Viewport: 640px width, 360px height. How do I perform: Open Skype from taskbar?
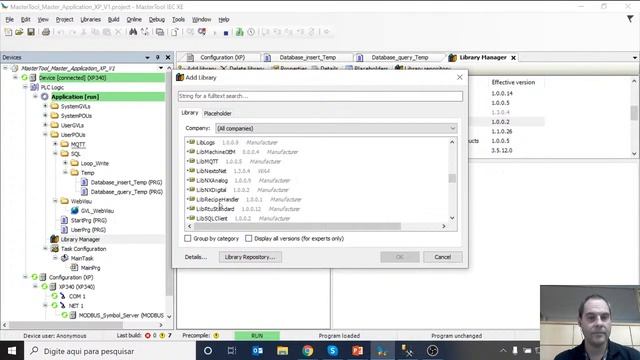pos(333,351)
